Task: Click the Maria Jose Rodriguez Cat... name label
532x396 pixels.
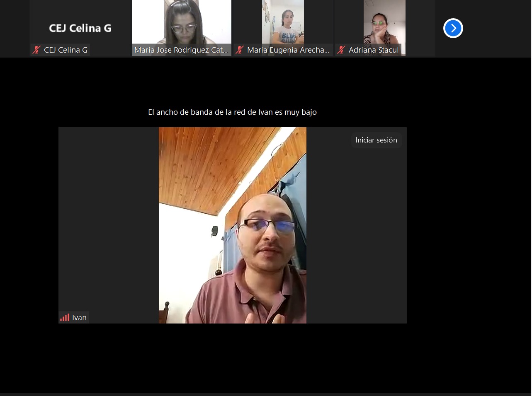Action: (x=181, y=50)
